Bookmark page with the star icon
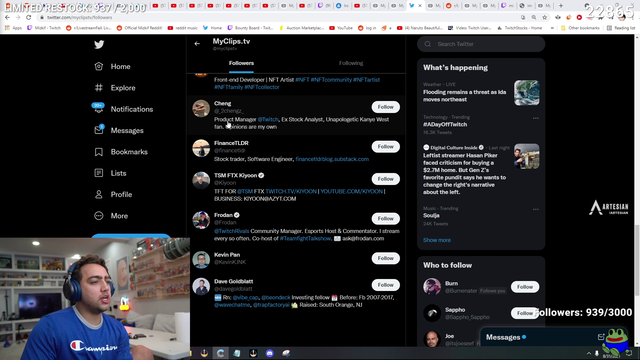Screen dimensions: 640x360 (544, 18)
